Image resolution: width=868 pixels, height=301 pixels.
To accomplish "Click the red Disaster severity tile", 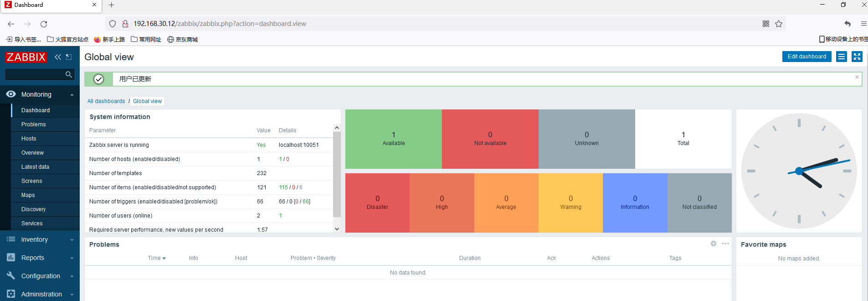I will coord(378,203).
